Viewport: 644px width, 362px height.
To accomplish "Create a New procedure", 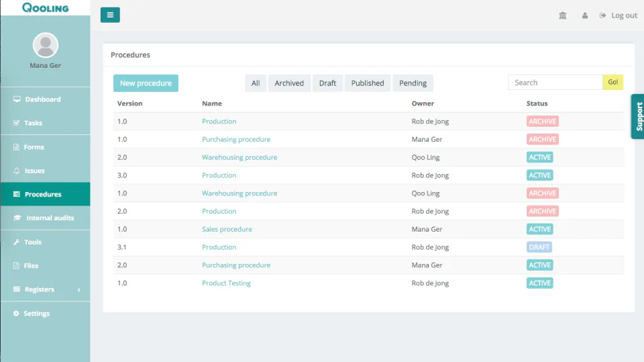I will pos(146,83).
